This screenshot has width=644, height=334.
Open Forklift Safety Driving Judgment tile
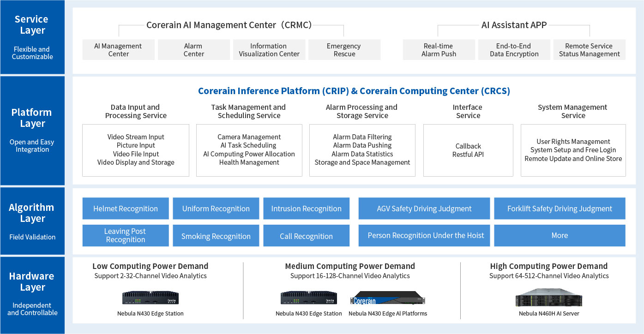coord(560,209)
